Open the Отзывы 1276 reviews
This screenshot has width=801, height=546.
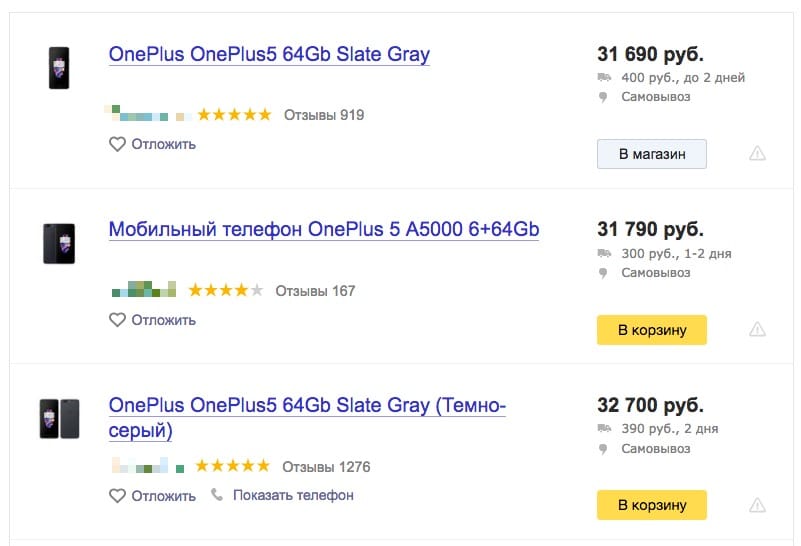point(326,467)
